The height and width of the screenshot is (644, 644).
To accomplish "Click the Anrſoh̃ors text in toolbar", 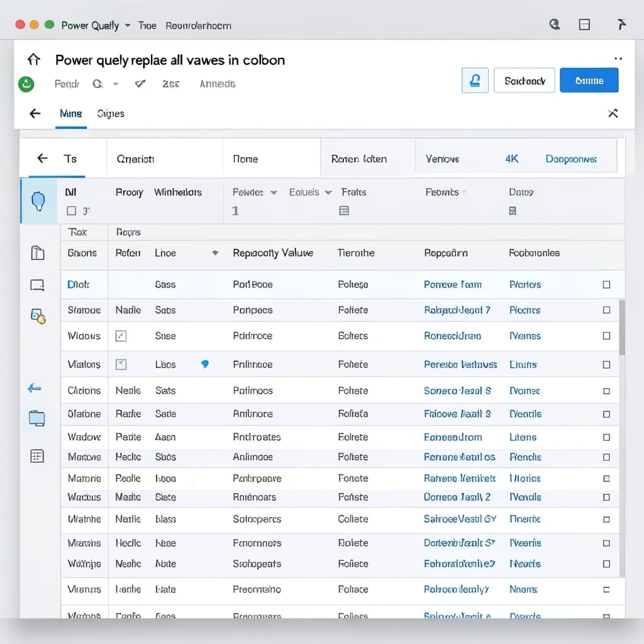I will click(x=217, y=84).
